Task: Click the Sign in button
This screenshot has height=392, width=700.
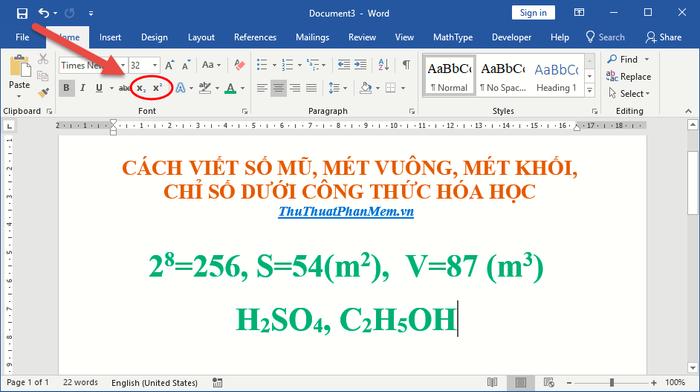Action: pyautogui.click(x=533, y=13)
